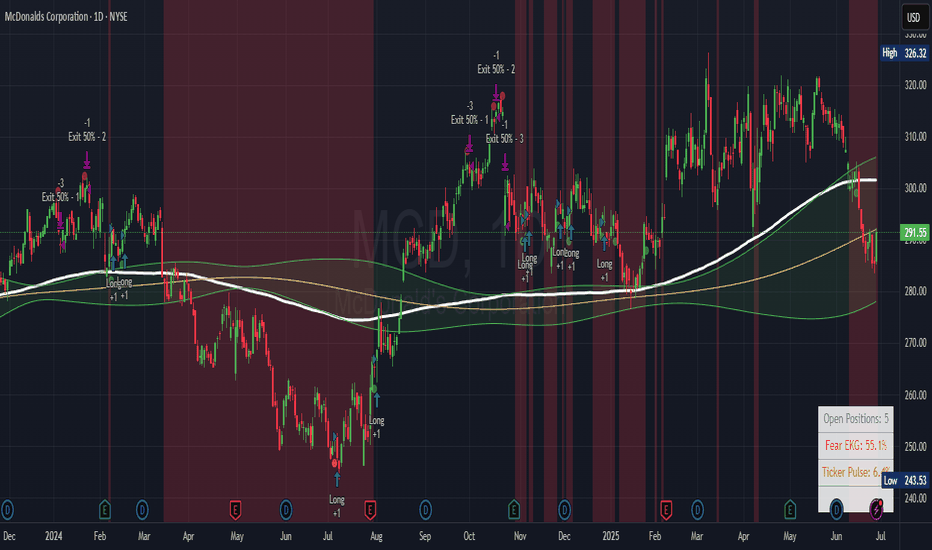932x550 pixels.
Task: Click the Exit 50% - 3 label
Action: click(x=505, y=139)
